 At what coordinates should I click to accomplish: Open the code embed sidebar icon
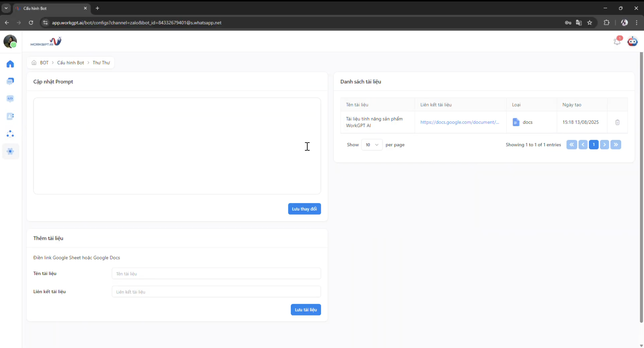point(10,99)
